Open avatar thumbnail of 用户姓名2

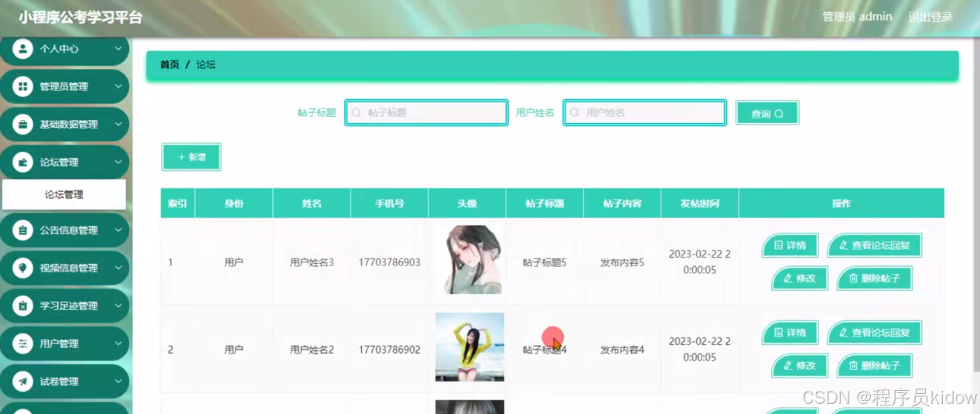(470, 347)
